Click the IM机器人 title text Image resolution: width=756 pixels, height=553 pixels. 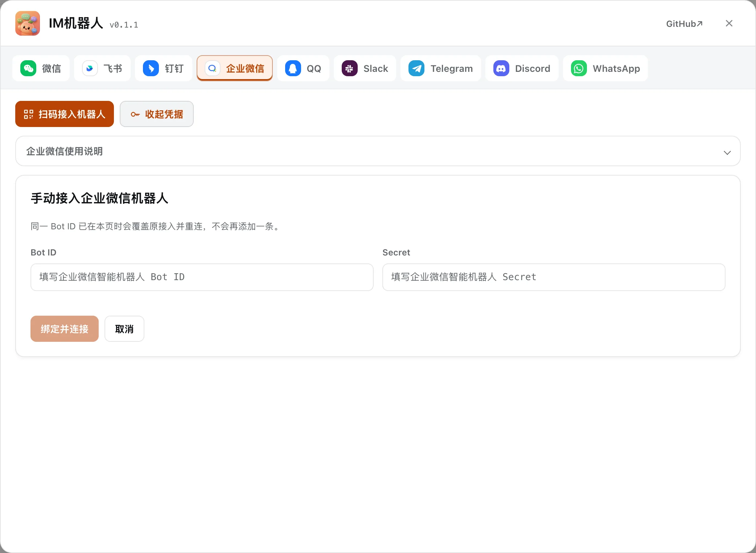(x=76, y=23)
